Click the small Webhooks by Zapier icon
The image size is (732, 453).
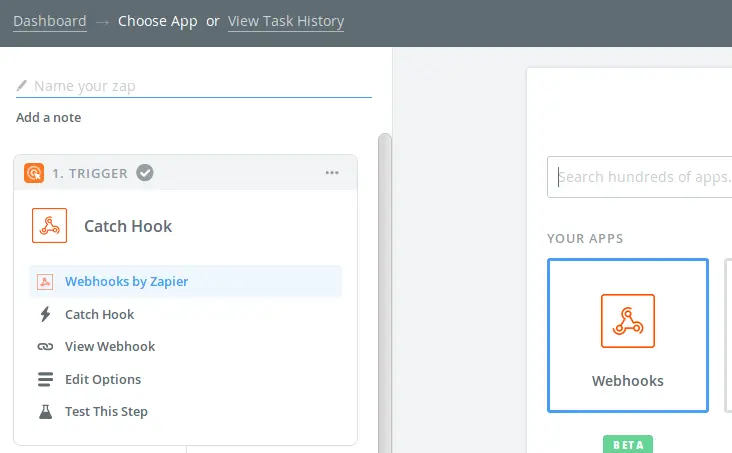click(45, 282)
